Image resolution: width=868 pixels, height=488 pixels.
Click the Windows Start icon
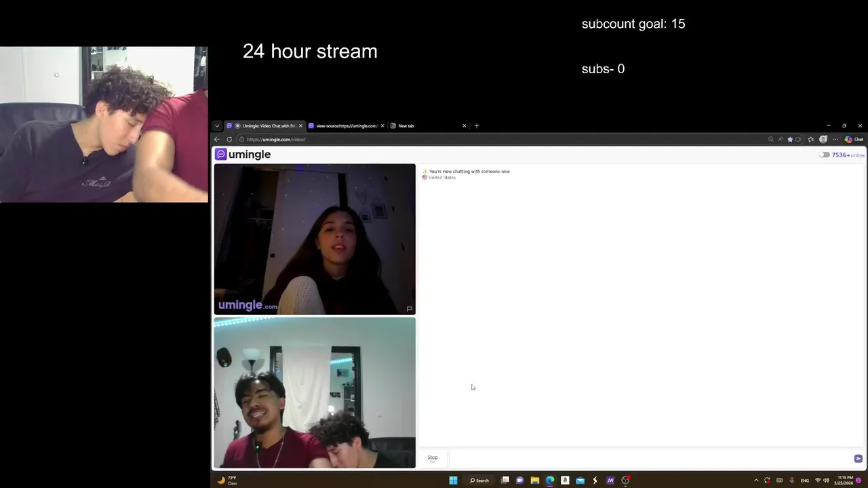pyautogui.click(x=453, y=481)
